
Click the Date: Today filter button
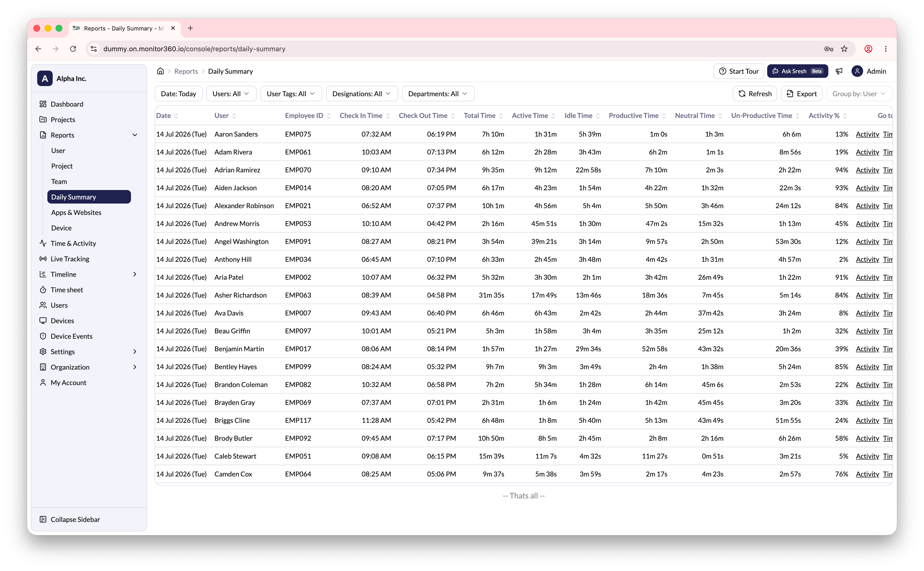click(x=178, y=94)
